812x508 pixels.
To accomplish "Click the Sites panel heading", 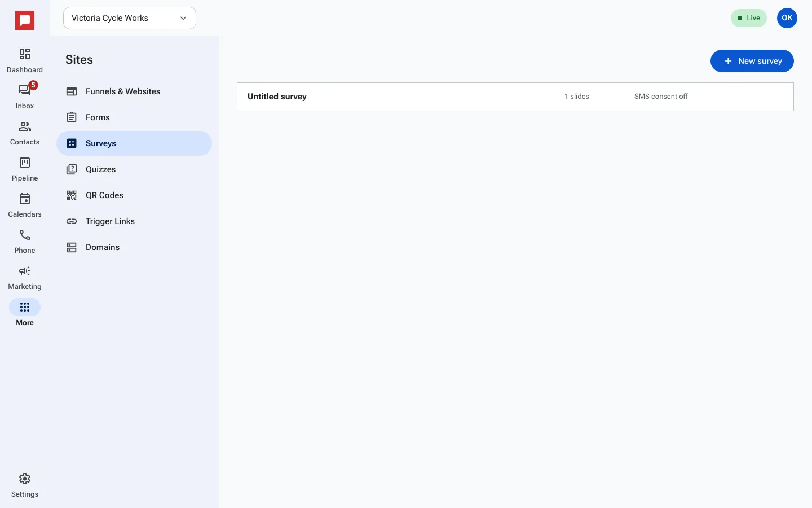I will click(79, 60).
